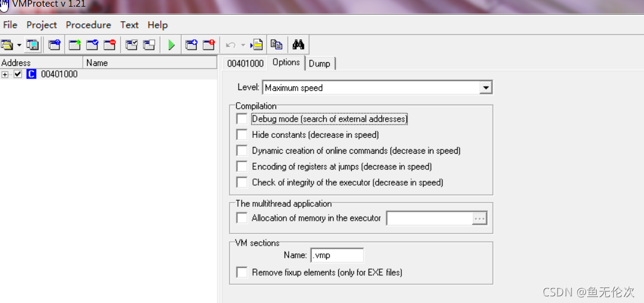Select the 00401000 procedure row text
Image resolution: width=644 pixels, height=303 pixels.
point(59,74)
